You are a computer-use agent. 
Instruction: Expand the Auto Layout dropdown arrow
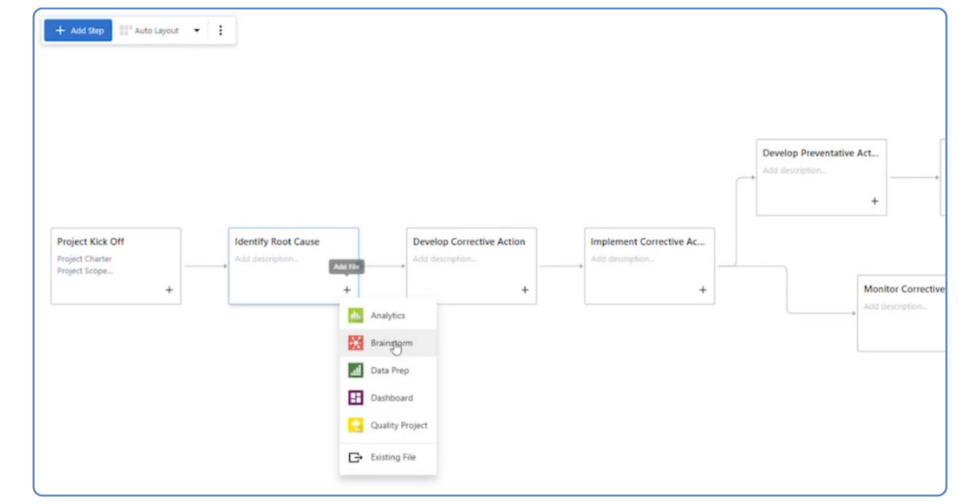click(196, 31)
